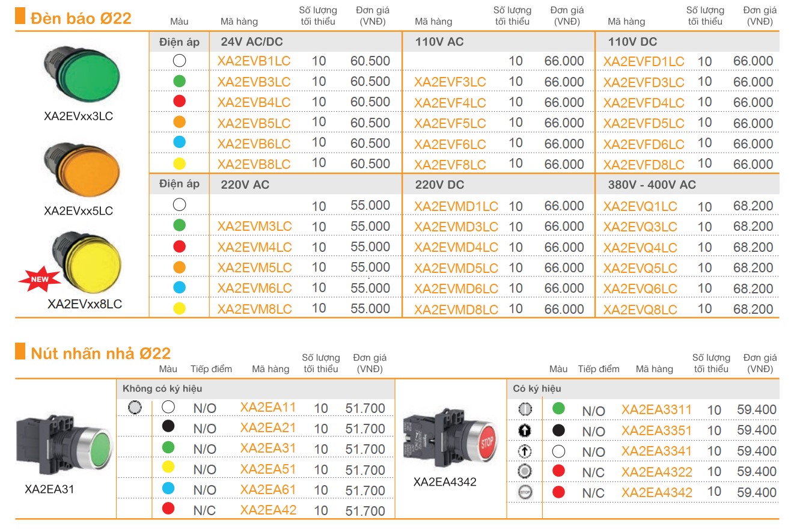The height and width of the screenshot is (532, 794).
Task: Pick the black color dot in XA2EA21 row
Action: [x=168, y=427]
